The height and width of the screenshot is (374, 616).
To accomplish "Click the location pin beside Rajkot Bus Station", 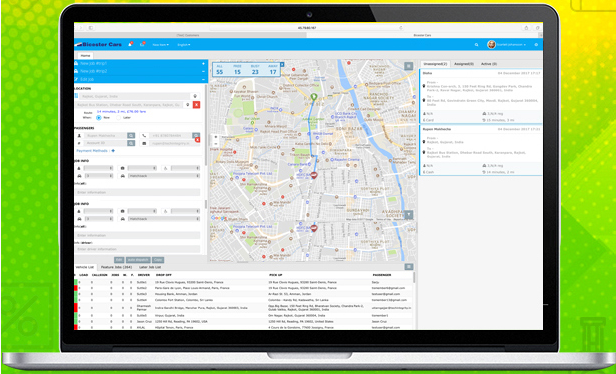I will pyautogui.click(x=187, y=104).
